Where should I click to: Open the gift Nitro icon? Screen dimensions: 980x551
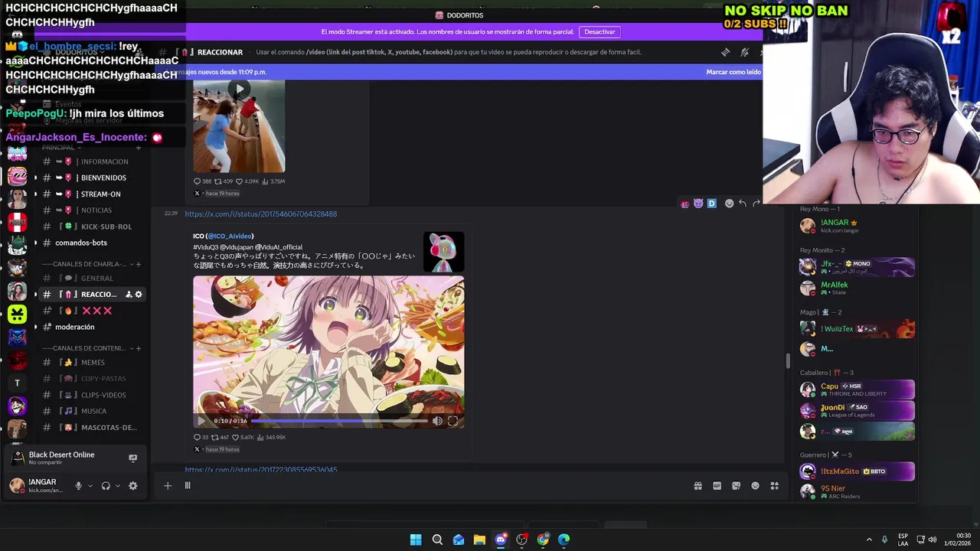pyautogui.click(x=698, y=485)
